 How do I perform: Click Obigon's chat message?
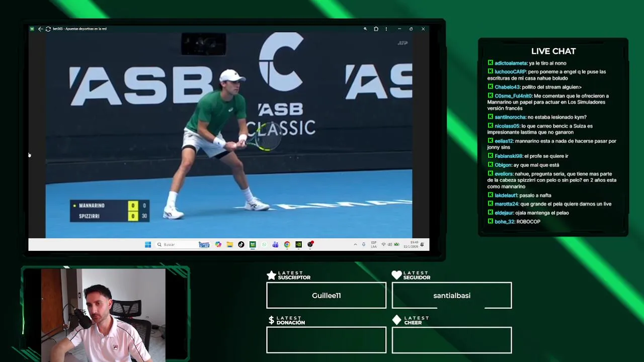click(x=523, y=165)
